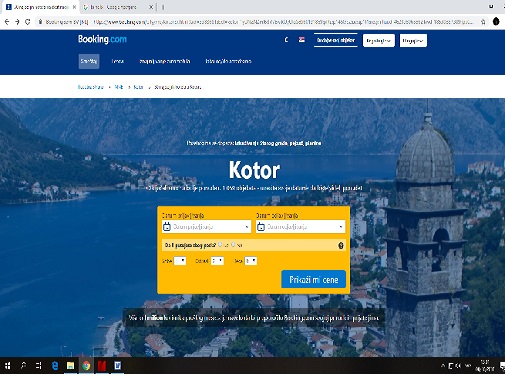The image size is (505, 375).
Task: Open Microsoft Word from taskbar
Action: pyautogui.click(x=118, y=366)
